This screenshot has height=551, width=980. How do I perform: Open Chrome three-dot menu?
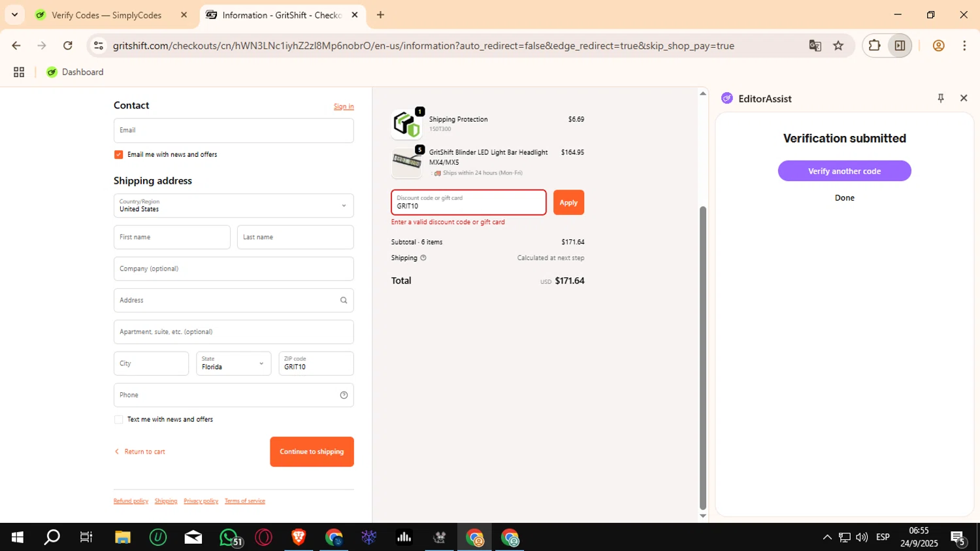pyautogui.click(x=964, y=46)
